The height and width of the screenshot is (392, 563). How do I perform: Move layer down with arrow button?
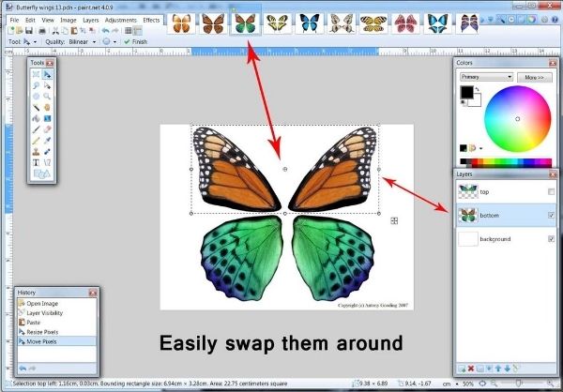[x=507, y=369]
